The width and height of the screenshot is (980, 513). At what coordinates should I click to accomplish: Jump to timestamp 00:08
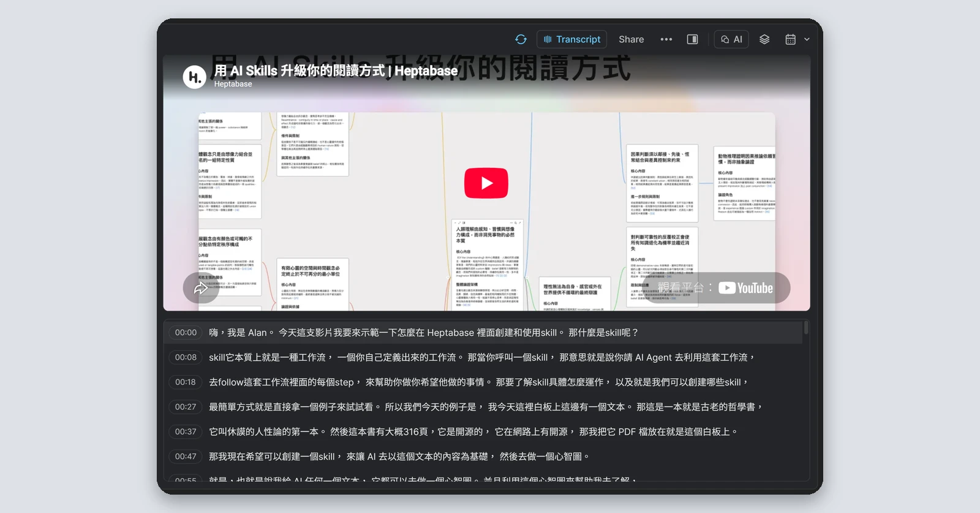point(186,357)
